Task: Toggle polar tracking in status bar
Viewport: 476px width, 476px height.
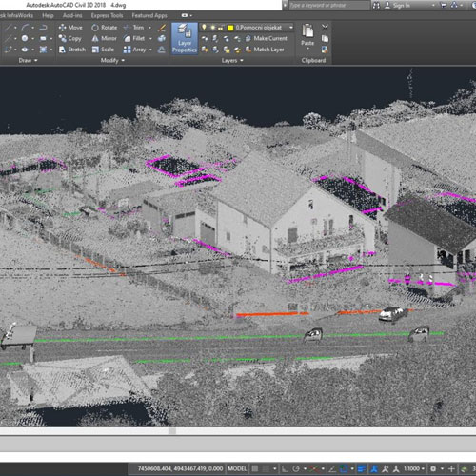Action: [x=296, y=468]
